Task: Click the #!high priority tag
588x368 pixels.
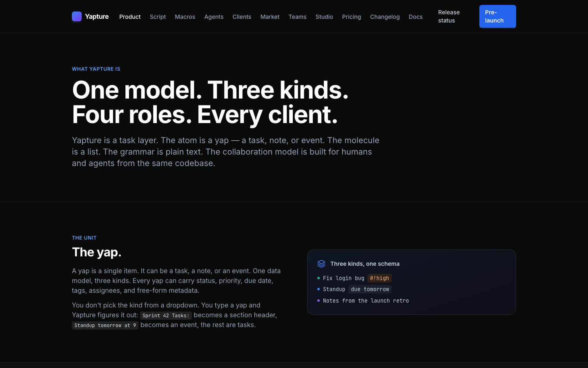Action: 379,278
